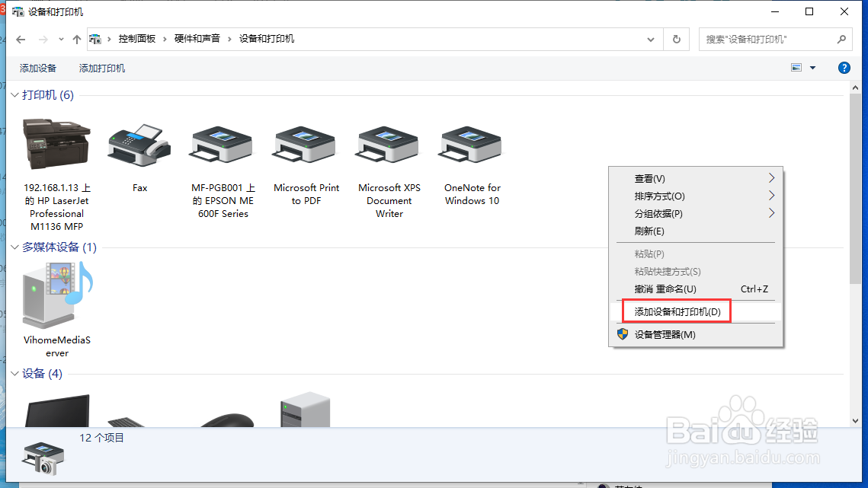
Task: Click the search magnifier icon
Action: pos(841,40)
